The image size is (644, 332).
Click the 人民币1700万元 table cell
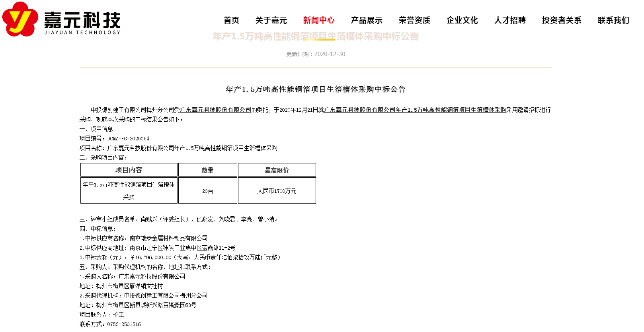(277, 191)
